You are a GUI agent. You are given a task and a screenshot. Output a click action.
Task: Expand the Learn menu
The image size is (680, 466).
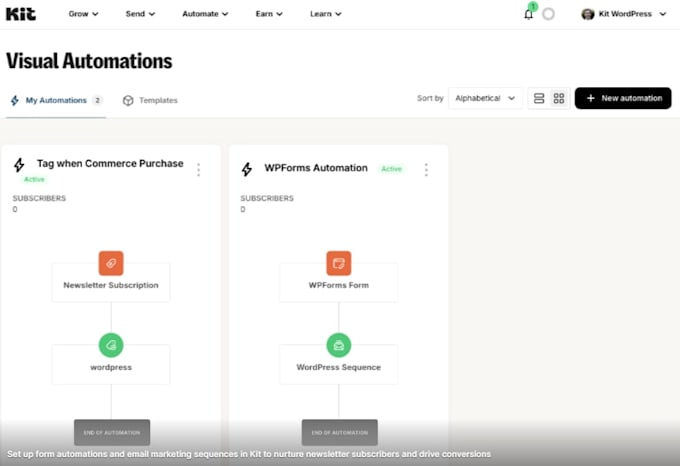pos(326,14)
